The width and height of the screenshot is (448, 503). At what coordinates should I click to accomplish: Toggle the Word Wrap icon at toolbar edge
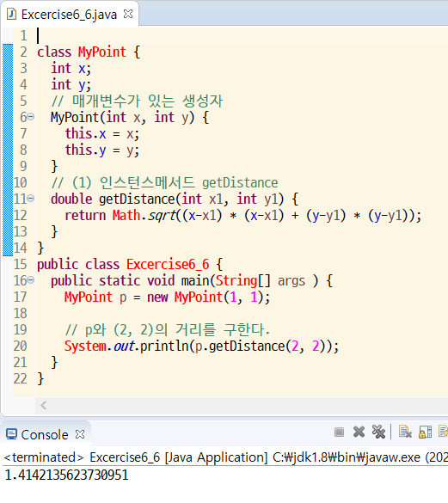(444, 432)
